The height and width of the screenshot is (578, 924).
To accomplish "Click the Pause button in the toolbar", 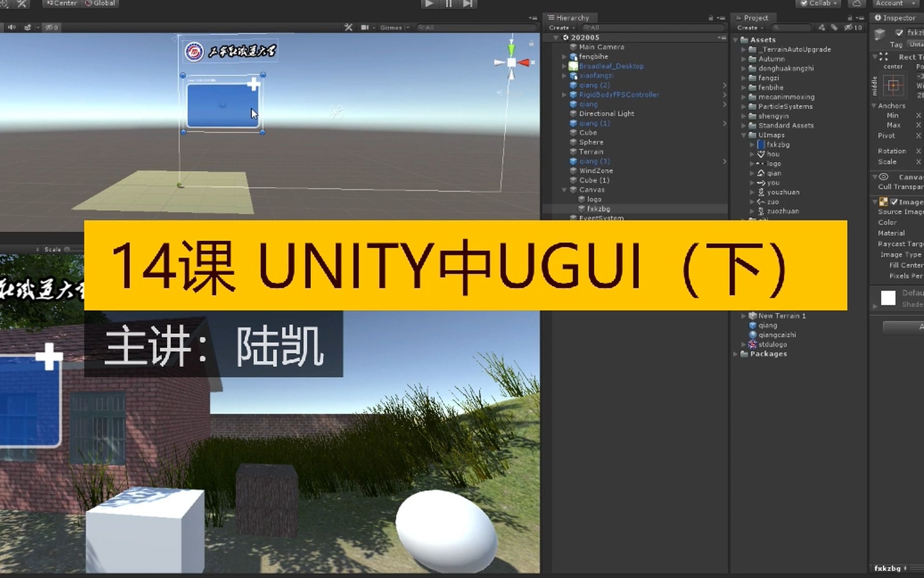I will click(448, 4).
